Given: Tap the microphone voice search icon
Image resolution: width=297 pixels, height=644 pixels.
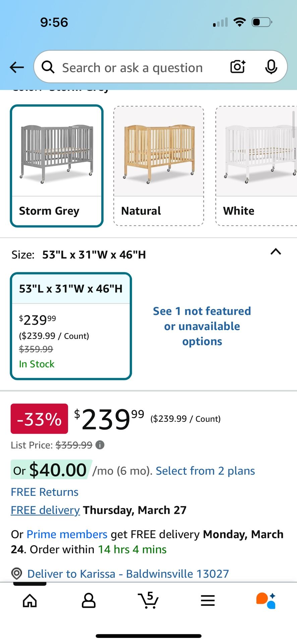Looking at the screenshot, I should pos(271,67).
